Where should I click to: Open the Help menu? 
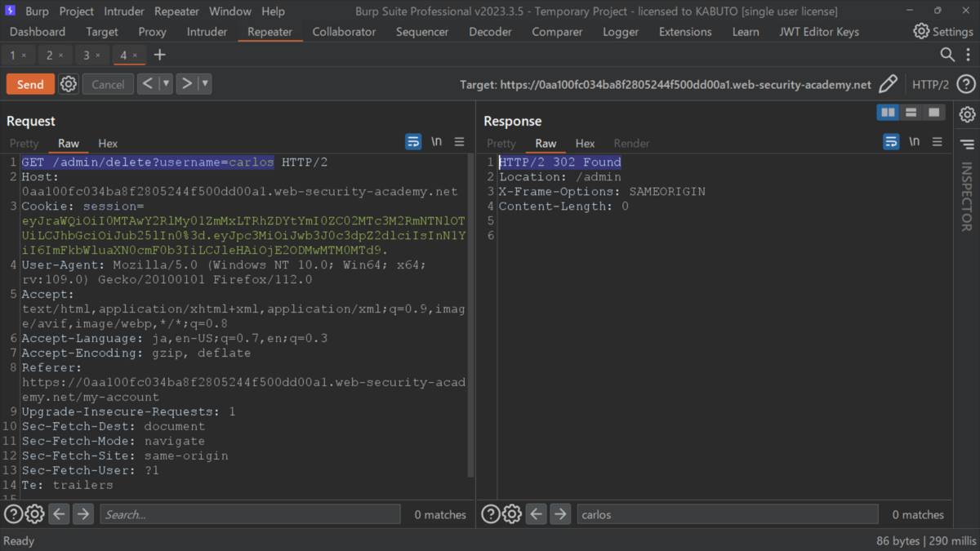[x=273, y=11]
